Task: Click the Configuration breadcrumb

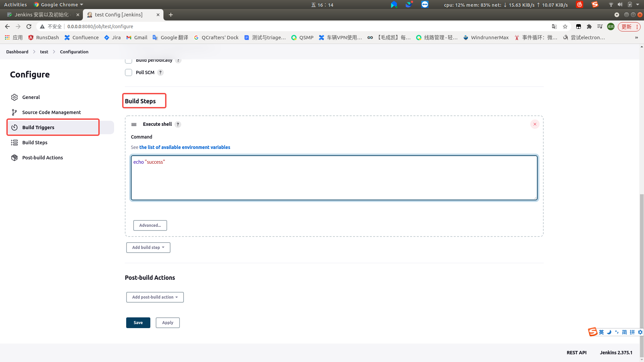Action: click(74, 52)
